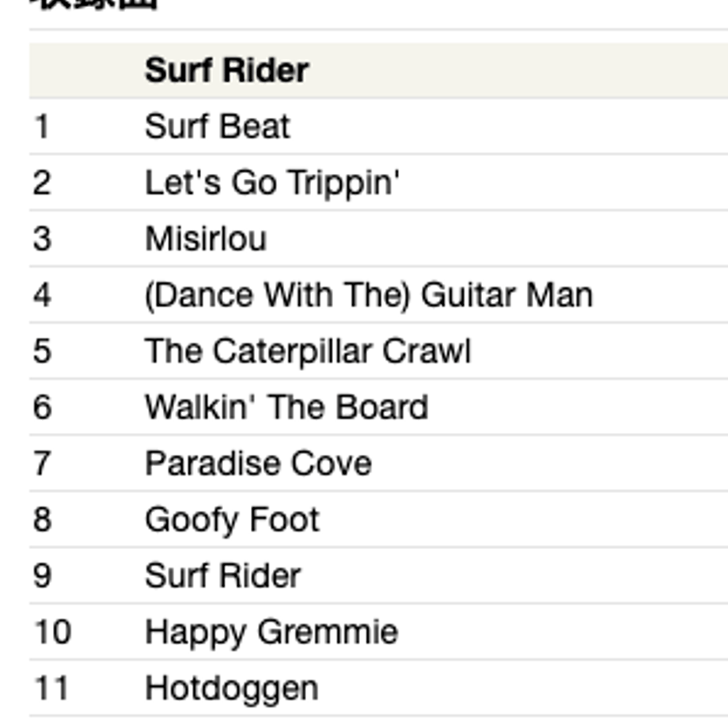Click track number 10 beside Happy Gremmie
Image resolution: width=728 pixels, height=728 pixels.
[52, 632]
